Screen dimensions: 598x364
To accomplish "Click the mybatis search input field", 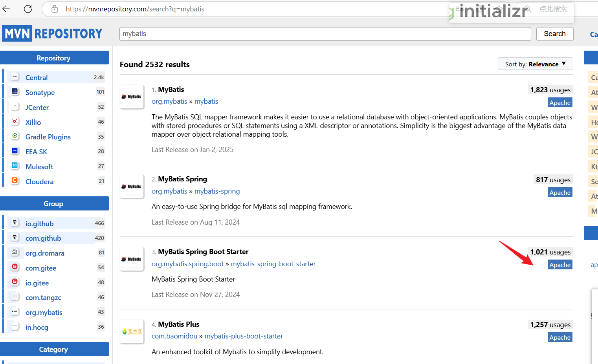I will click(325, 34).
